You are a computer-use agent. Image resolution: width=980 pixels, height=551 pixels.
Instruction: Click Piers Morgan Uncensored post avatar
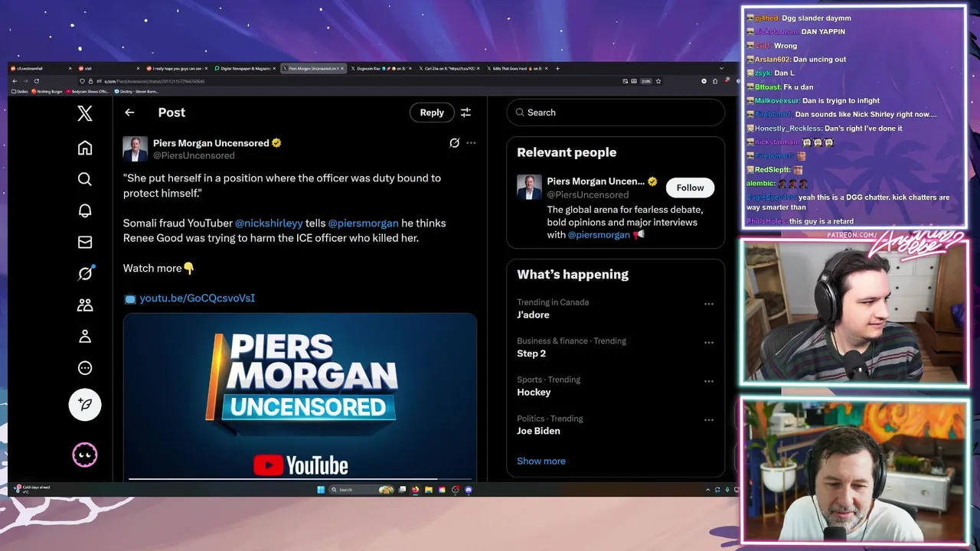136,149
